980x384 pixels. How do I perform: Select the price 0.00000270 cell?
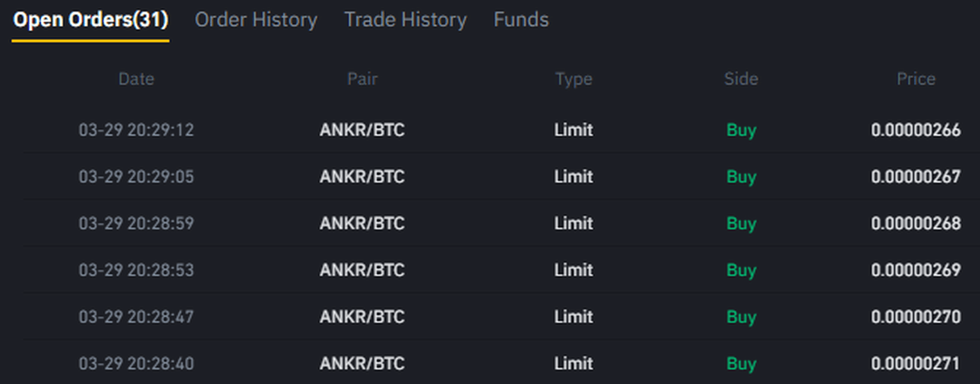[x=916, y=317]
